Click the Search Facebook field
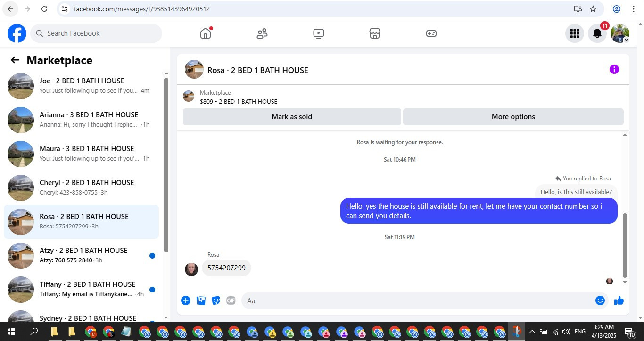The height and width of the screenshot is (341, 644). coord(96,33)
